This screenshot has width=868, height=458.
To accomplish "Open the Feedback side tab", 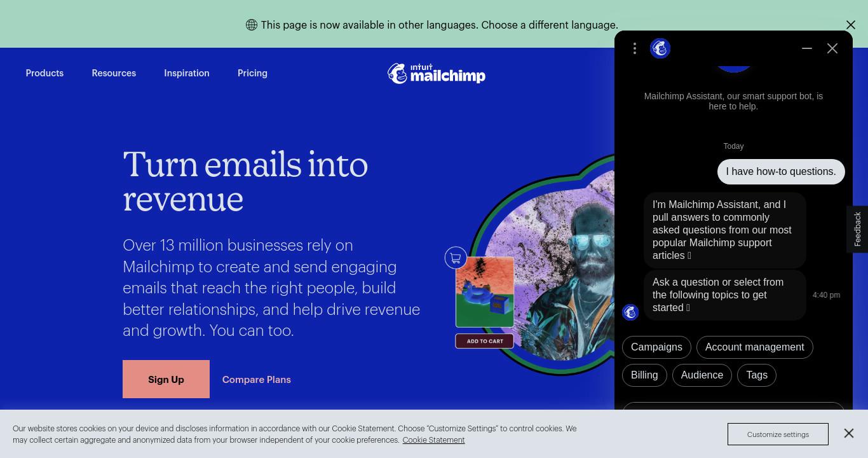I will (857, 229).
